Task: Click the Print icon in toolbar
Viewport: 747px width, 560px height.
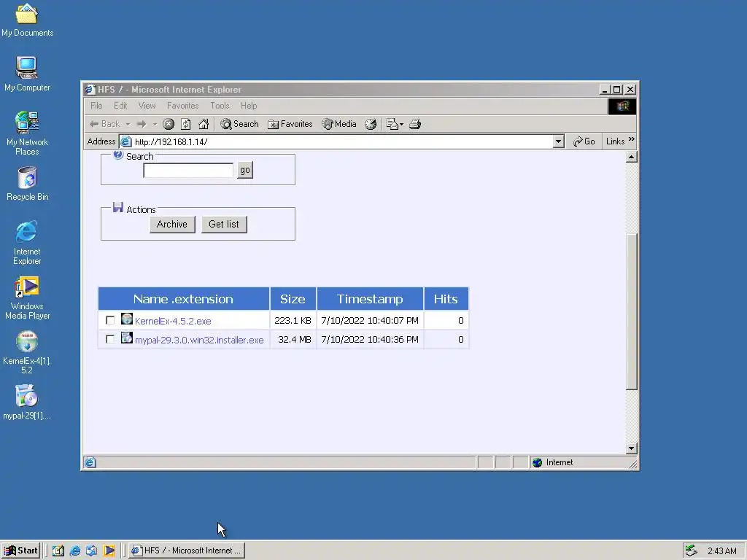Action: [x=415, y=124]
